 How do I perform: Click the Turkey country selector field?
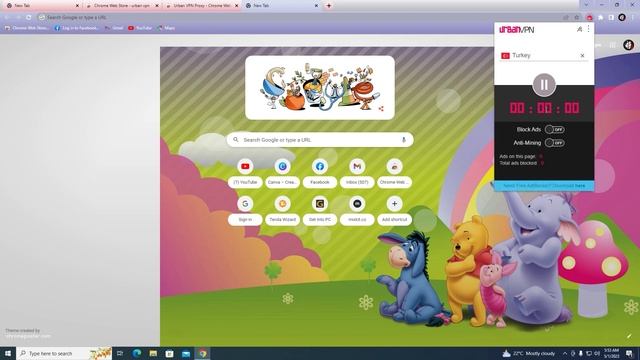tap(544, 56)
